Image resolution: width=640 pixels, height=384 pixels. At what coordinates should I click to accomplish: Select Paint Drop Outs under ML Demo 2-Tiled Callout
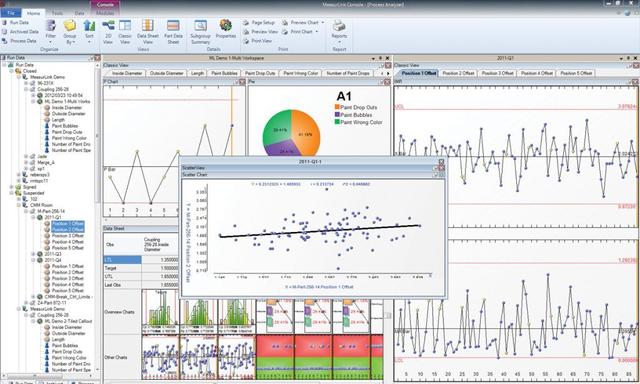67,352
